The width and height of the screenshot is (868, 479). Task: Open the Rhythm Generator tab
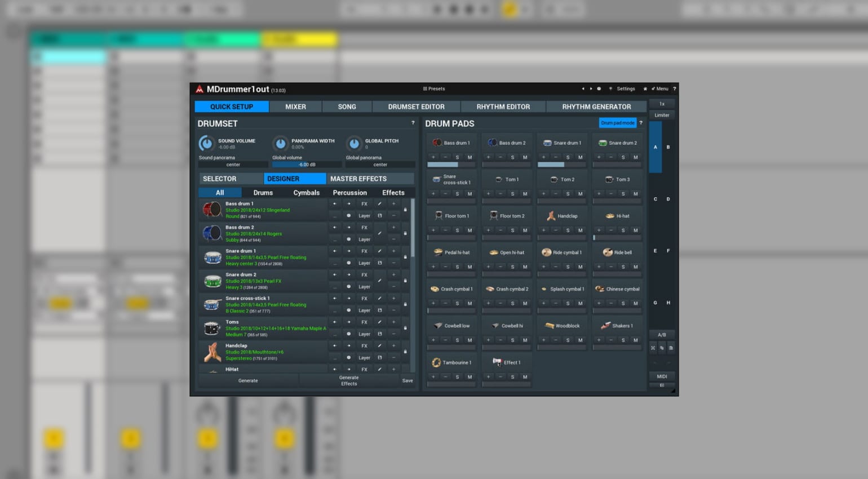[596, 107]
